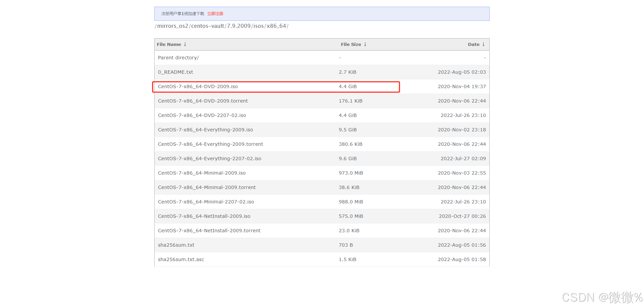
Task: Open CentOS-7-x86_64-DVD-2009.torrent
Action: click(x=203, y=101)
